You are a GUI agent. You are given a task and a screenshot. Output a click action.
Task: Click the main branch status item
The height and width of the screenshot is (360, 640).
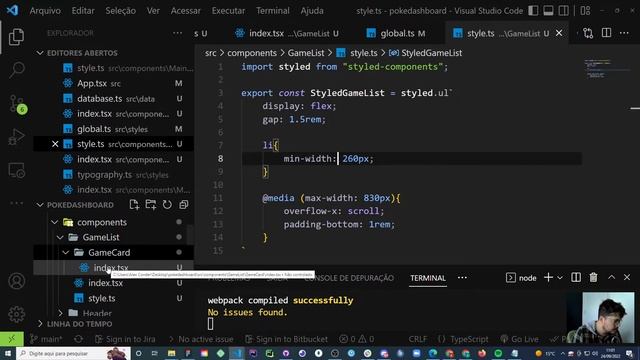[x=47, y=339]
